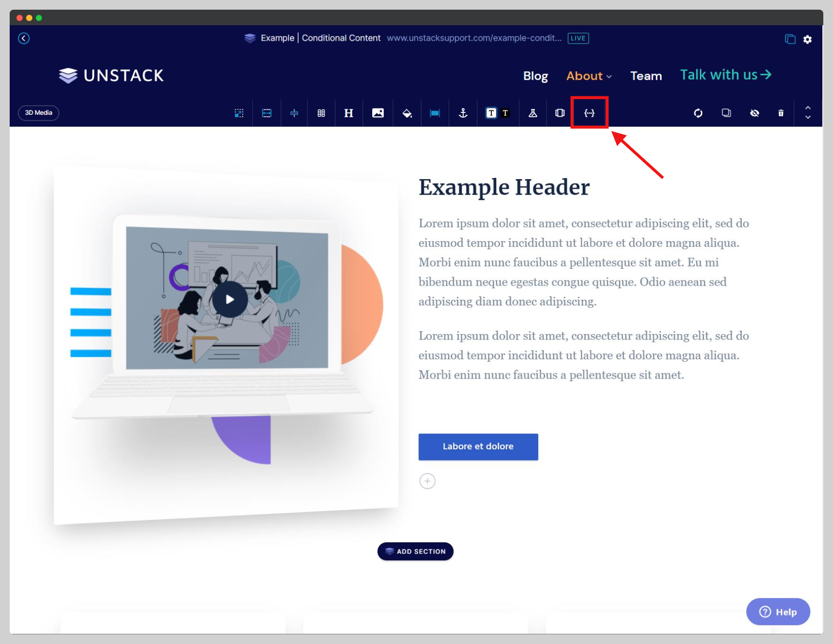
Task: Select the image insert tool
Action: point(378,113)
